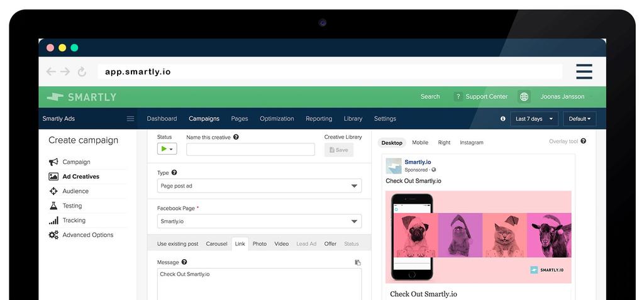Open the Optimization menu

(x=277, y=118)
